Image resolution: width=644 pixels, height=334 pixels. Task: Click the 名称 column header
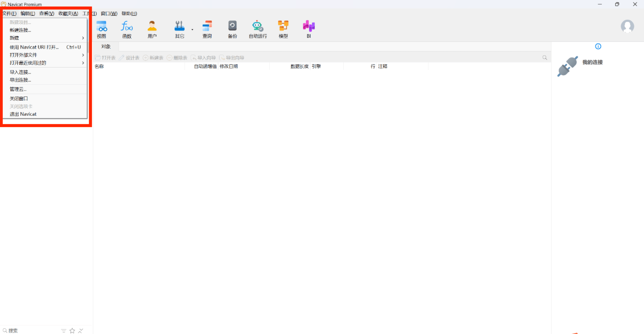click(x=139, y=66)
